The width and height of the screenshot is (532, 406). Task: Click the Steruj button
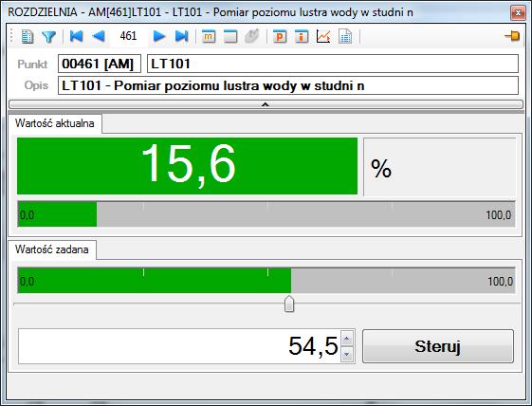[438, 346]
